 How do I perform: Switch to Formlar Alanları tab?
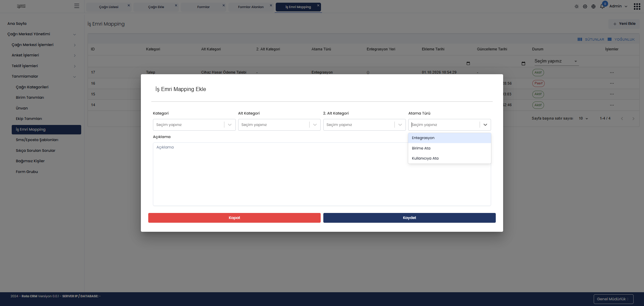251,7
